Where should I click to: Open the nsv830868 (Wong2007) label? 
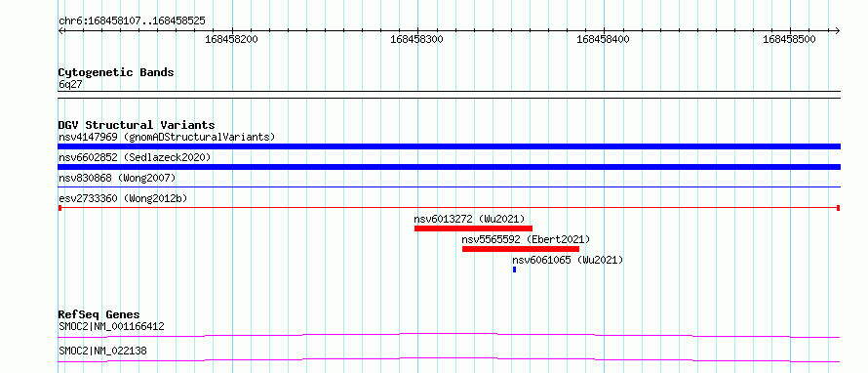coord(117,178)
